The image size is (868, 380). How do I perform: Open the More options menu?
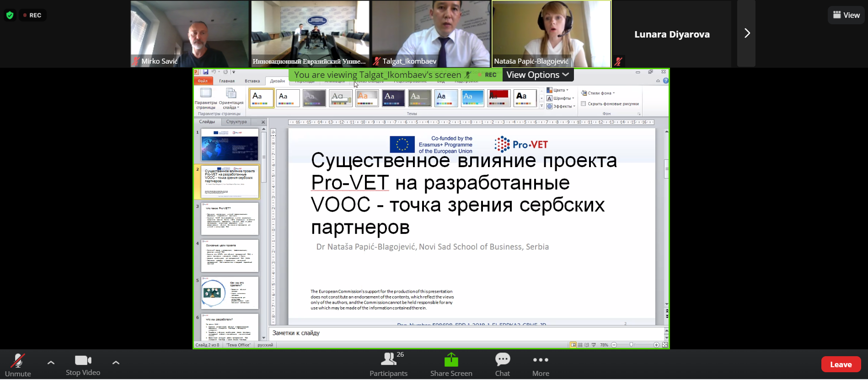tap(541, 365)
